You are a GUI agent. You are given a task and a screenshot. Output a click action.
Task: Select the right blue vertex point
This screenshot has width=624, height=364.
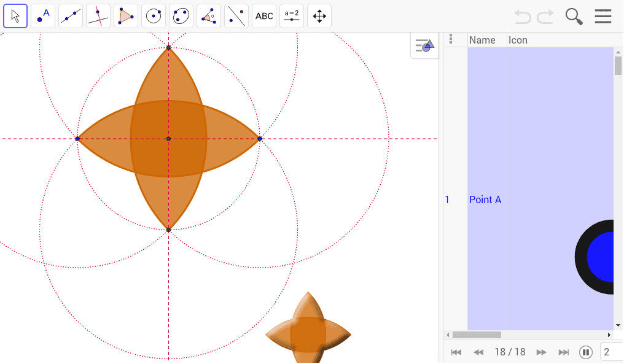point(260,139)
